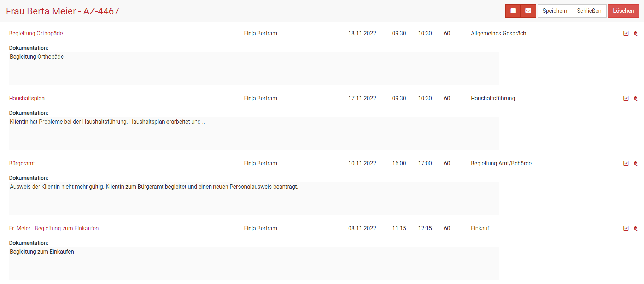The height and width of the screenshot is (284, 644).
Task: Toggle checkbox in Bürgeramt row
Action: click(626, 163)
